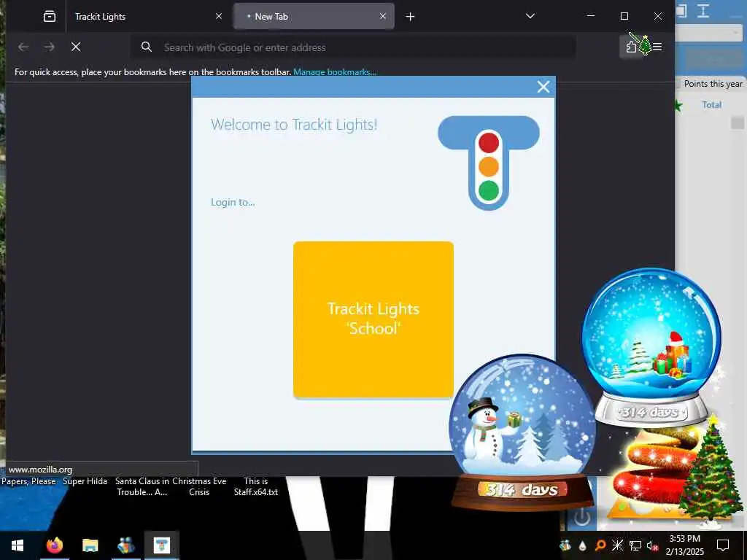Viewport: 747px width, 560px height.
Task: Click the power button widget near taskbar
Action: (x=581, y=517)
